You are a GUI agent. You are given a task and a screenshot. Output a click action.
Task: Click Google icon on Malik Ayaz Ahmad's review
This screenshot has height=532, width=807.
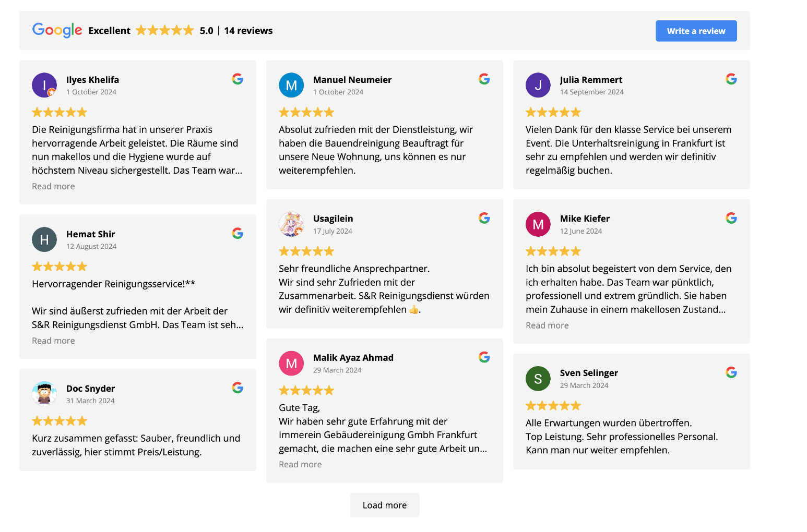(x=484, y=357)
